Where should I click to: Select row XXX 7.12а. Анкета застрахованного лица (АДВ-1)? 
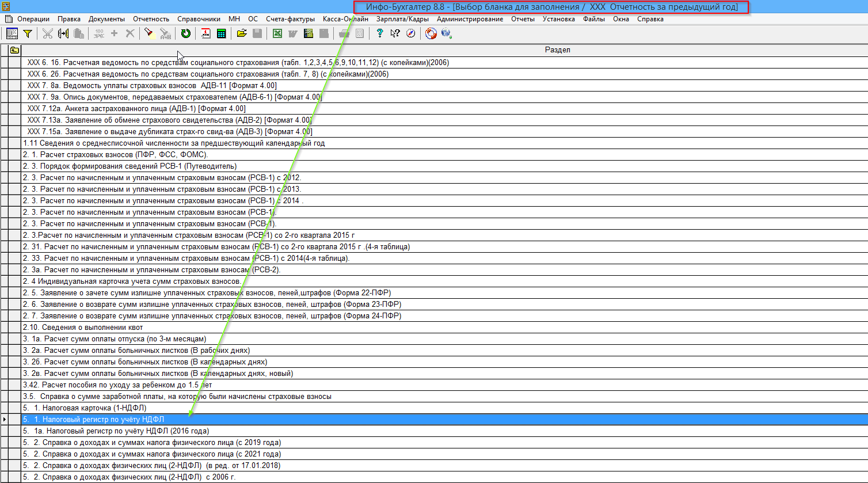point(444,109)
